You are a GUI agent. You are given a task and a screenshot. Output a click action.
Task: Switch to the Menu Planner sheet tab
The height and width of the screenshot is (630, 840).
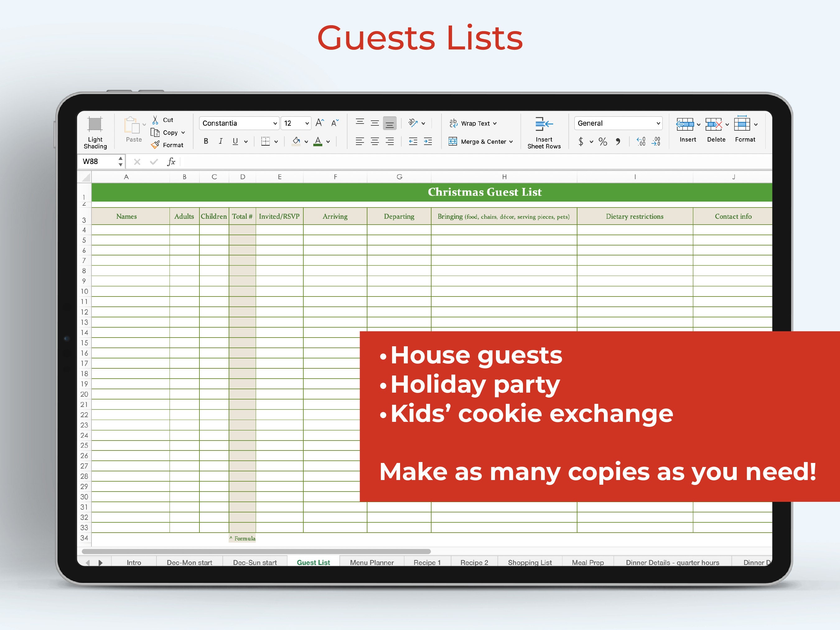(x=371, y=562)
